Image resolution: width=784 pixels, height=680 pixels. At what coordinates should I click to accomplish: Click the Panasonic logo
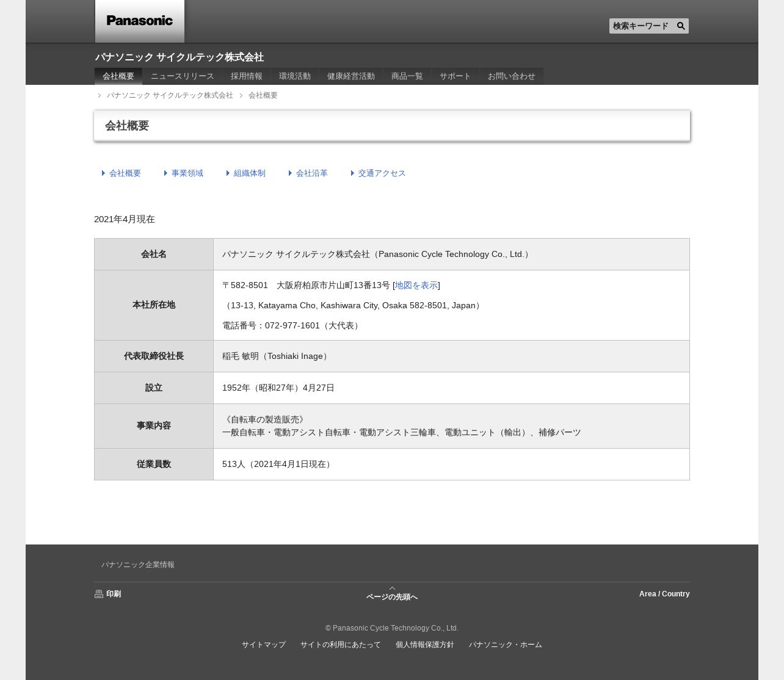140,21
